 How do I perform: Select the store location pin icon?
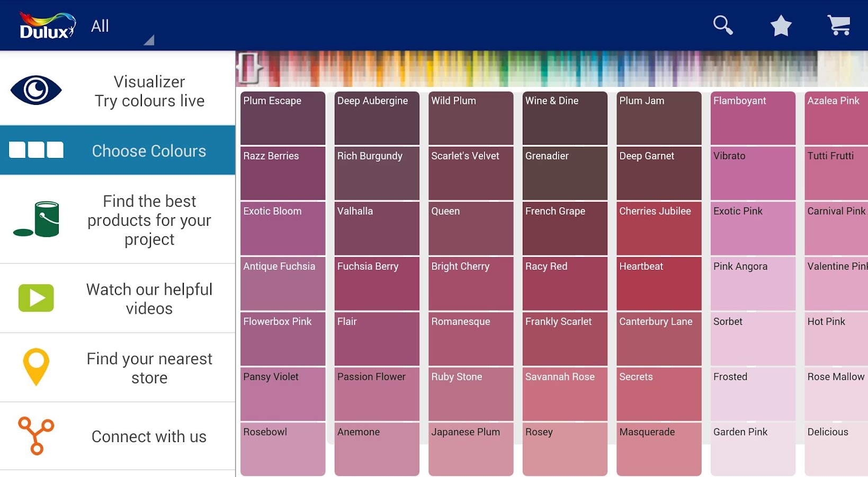click(35, 367)
